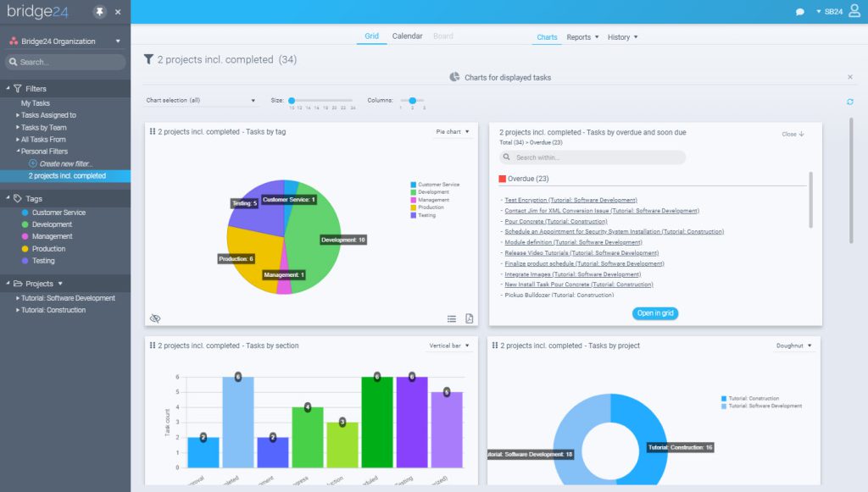
Task: Refresh the charts with refresh icon
Action: 849,102
